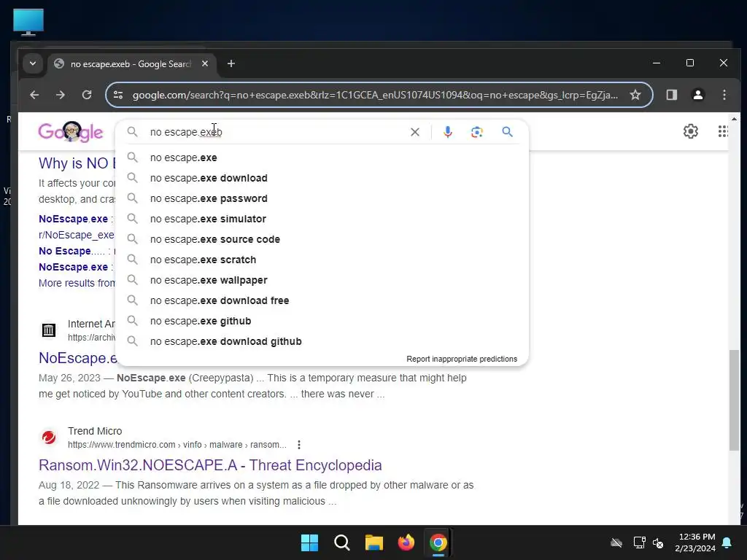
Task: Go back with the back arrow
Action: point(34,95)
